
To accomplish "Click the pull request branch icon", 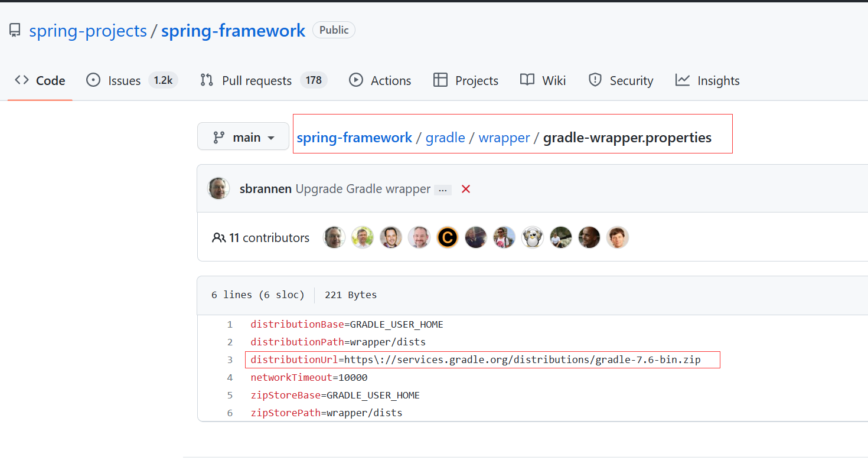I will (x=207, y=80).
